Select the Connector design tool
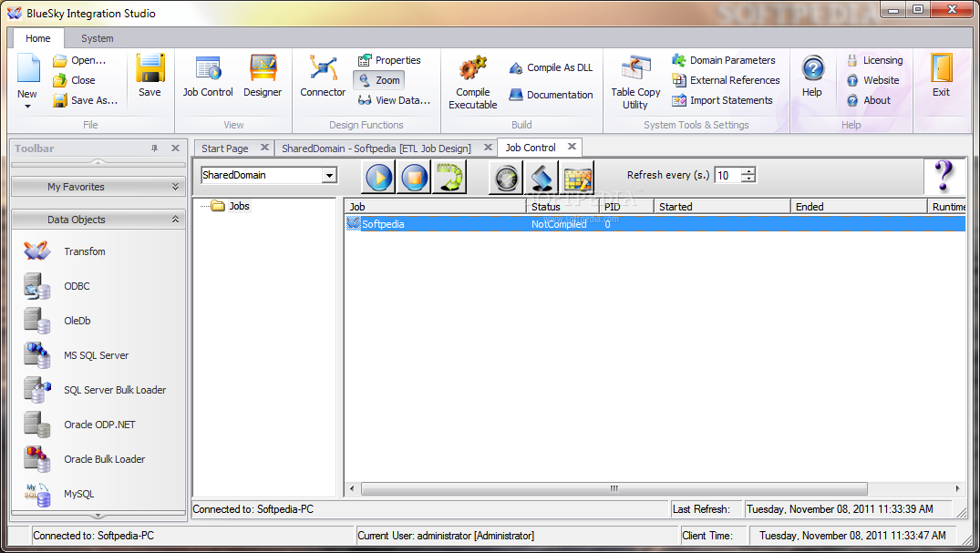The height and width of the screenshot is (553, 980). [x=323, y=76]
